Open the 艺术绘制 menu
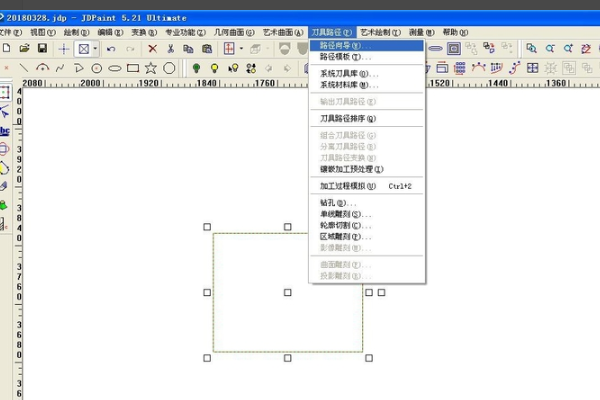This screenshot has width=600, height=400. 380,32
